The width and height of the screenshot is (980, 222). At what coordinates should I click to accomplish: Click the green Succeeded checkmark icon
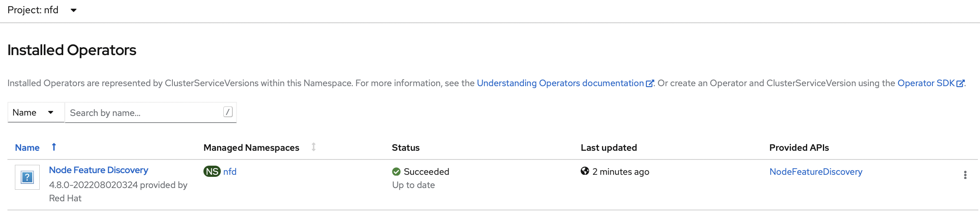click(396, 171)
